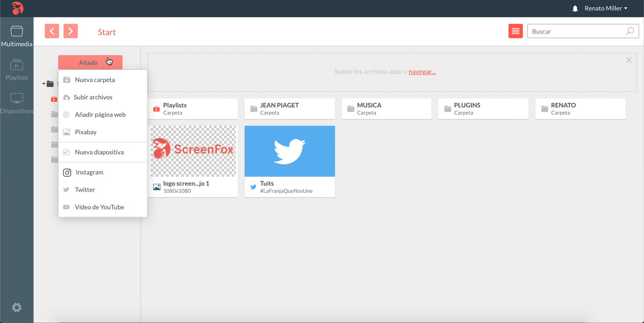This screenshot has height=323, width=644.
Task: Navigate forward with the right arrow button
Action: [70, 31]
